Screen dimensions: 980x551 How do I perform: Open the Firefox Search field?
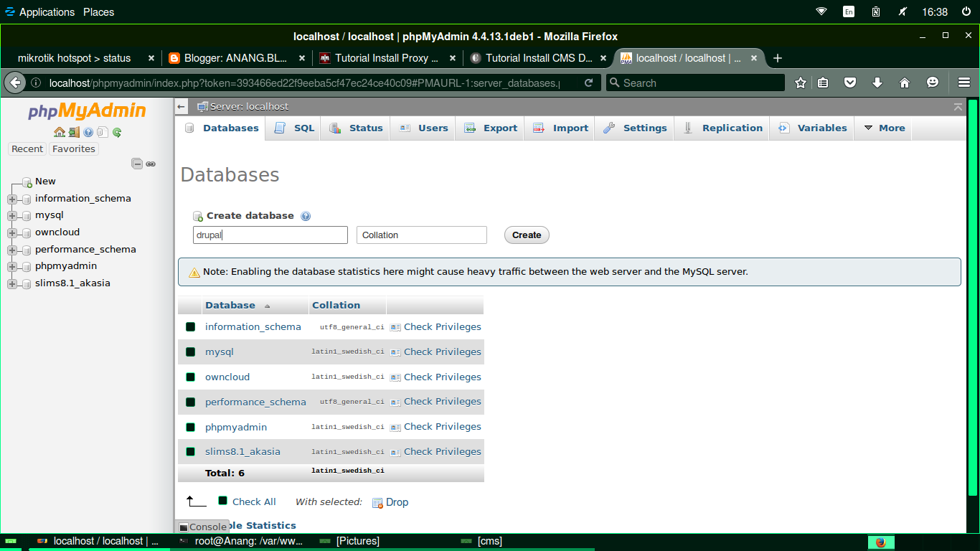coord(694,83)
